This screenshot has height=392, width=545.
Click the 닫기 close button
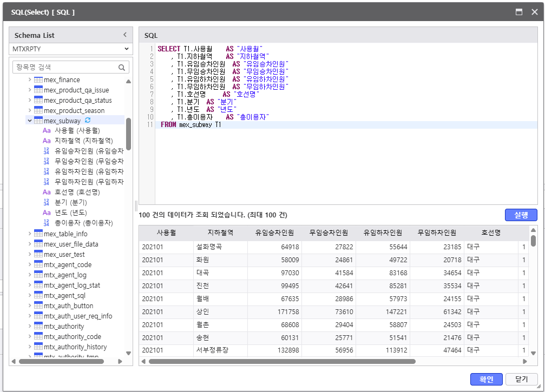(521, 380)
